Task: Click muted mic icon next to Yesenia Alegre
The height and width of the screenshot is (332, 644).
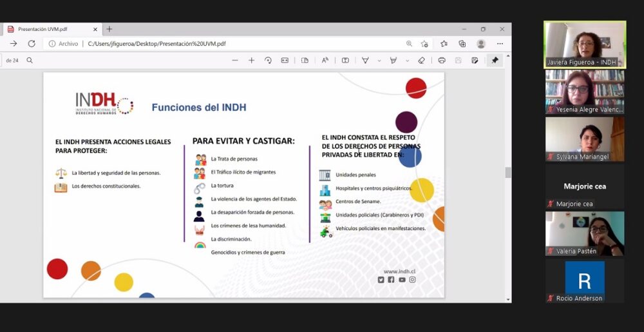Action: (x=551, y=110)
